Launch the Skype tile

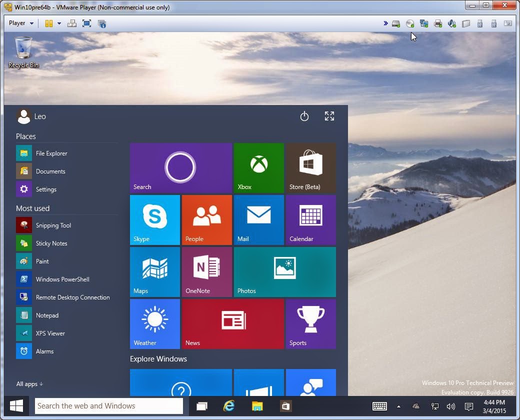pos(155,220)
